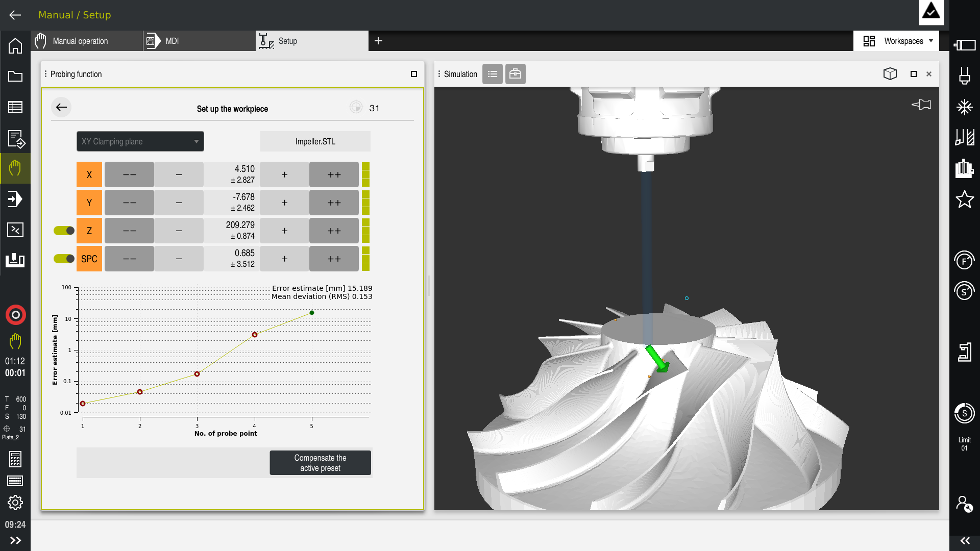Toggle the Z axis switch
The image size is (980, 551).
(64, 231)
